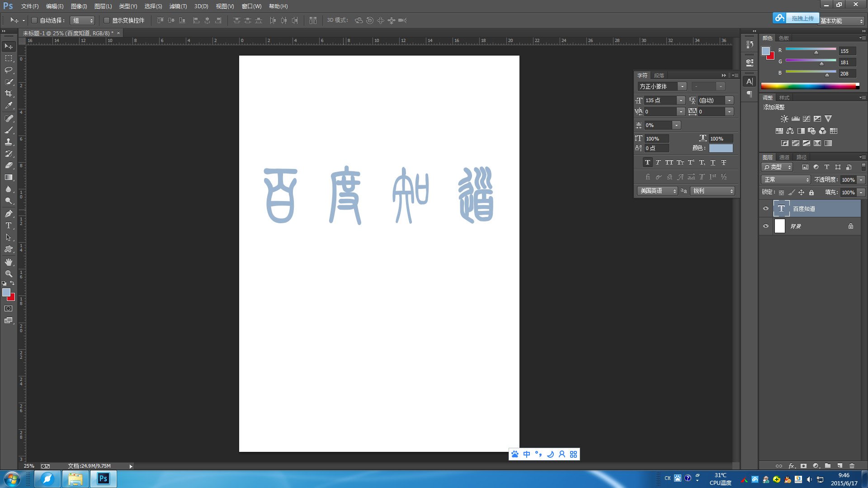Hide the 百度知道 text layer
Viewport: 868px width, 488px height.
click(766, 208)
